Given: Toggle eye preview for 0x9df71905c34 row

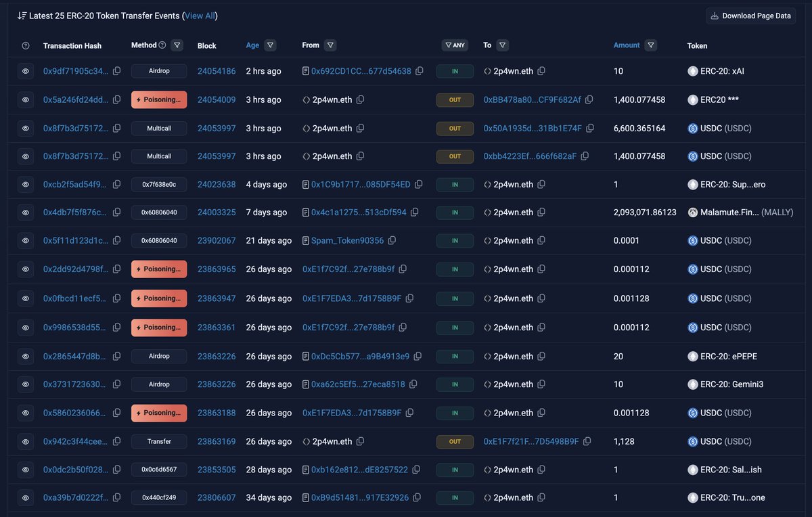Looking at the screenshot, I should [26, 71].
